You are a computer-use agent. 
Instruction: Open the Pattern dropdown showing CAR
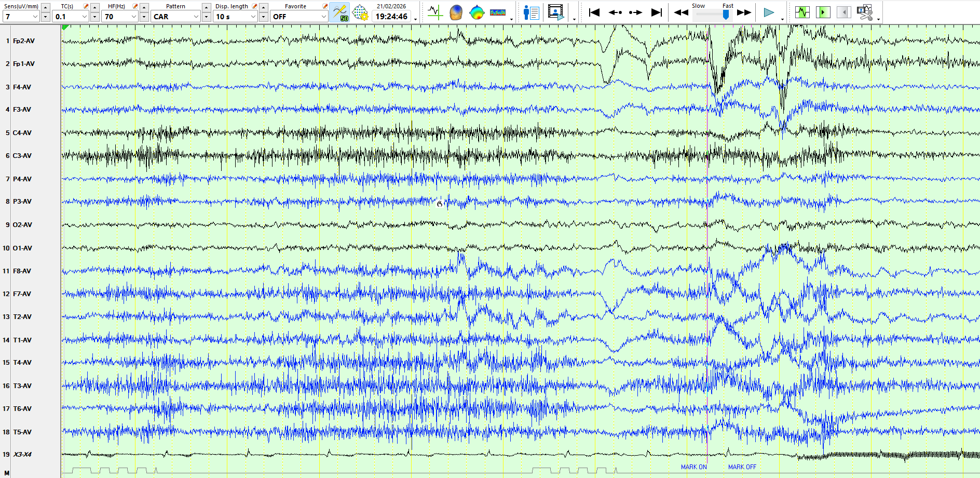[196, 17]
